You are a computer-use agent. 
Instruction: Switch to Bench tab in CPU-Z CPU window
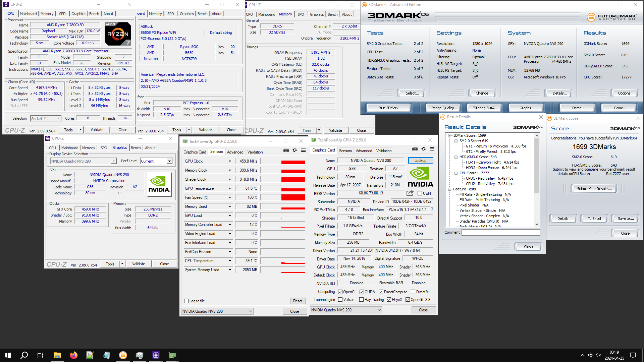click(94, 14)
